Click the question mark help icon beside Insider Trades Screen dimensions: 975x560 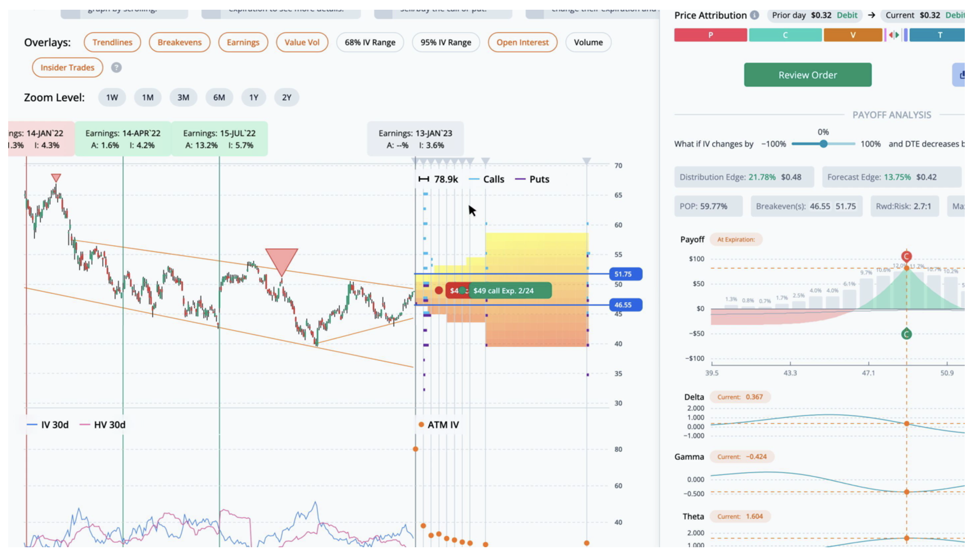[117, 67]
